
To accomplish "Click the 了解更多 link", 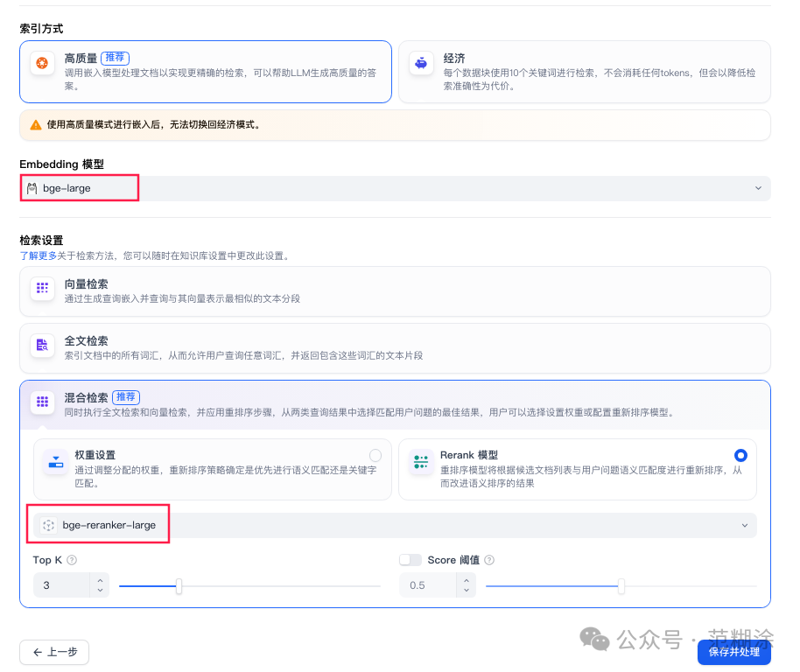I will [34, 255].
